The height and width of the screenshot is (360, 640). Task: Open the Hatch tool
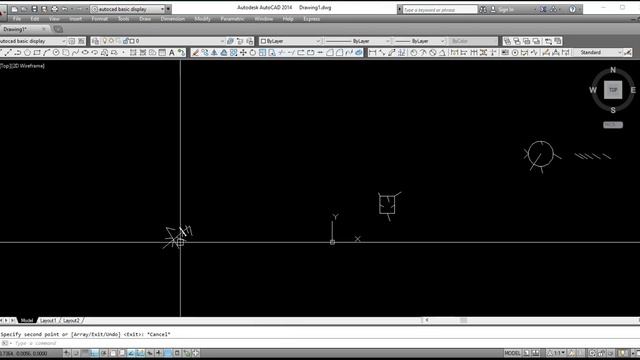pos(133,53)
